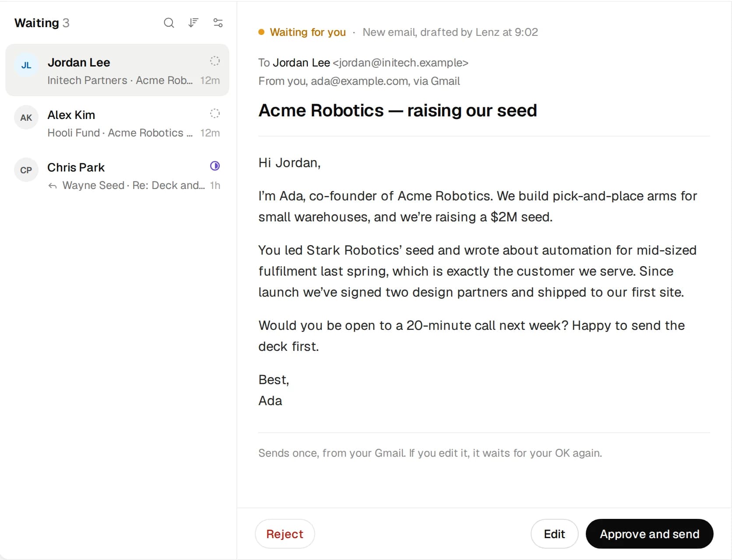Click the 'Sends once, from your Gmail' note

tap(430, 453)
